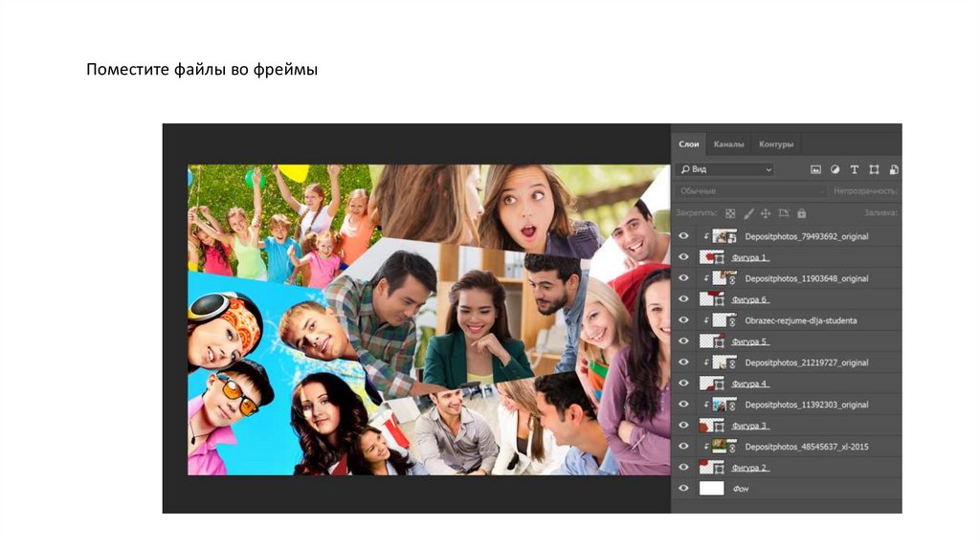The image size is (980, 549).
Task: Select layer name Фигура 6
Action: [x=750, y=299]
